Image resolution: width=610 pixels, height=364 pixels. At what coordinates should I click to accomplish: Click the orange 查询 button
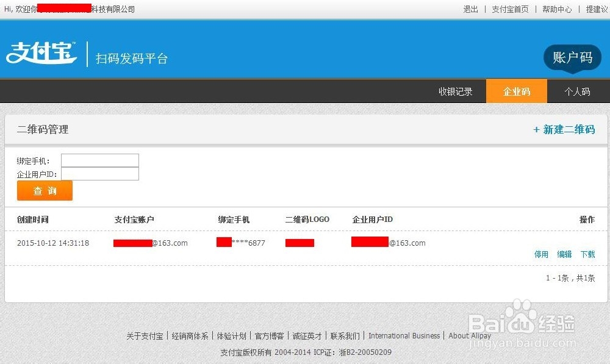[x=45, y=191]
